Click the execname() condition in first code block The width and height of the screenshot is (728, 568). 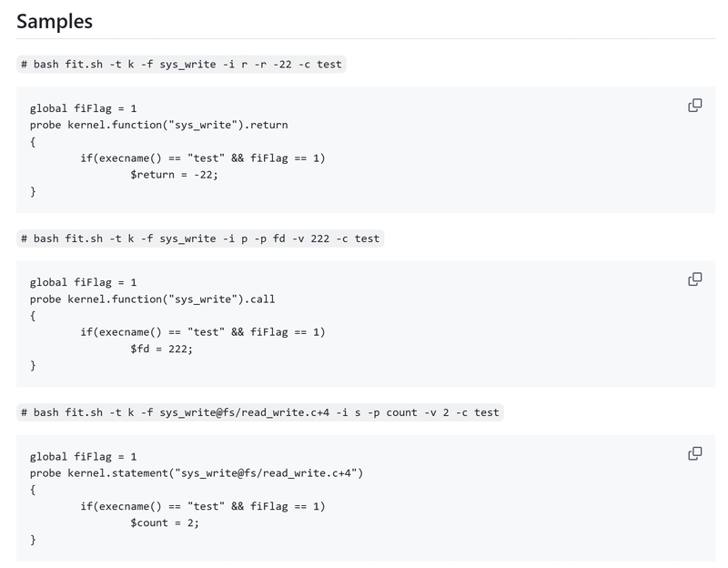[203, 158]
